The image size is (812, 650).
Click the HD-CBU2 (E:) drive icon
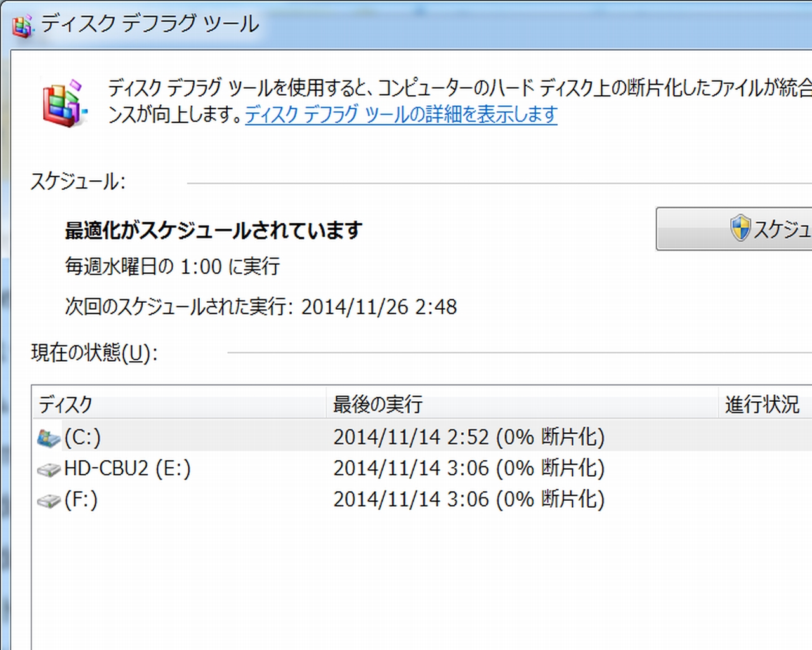(48, 469)
